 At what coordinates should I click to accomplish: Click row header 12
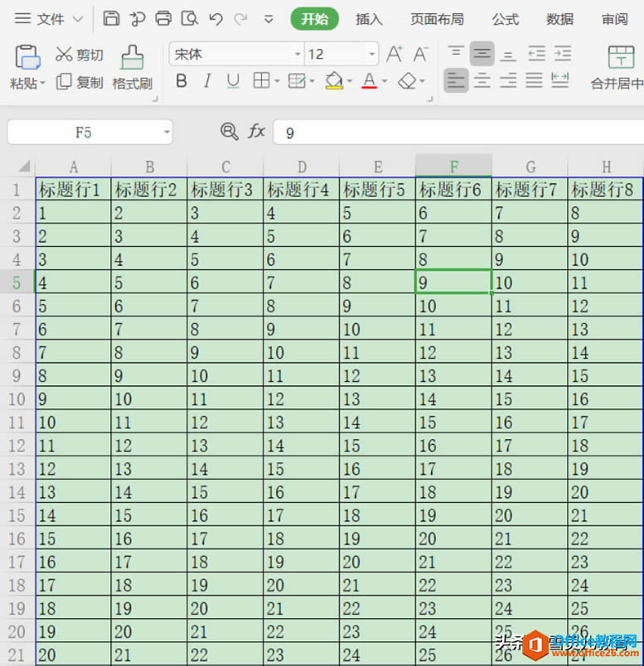point(17,445)
